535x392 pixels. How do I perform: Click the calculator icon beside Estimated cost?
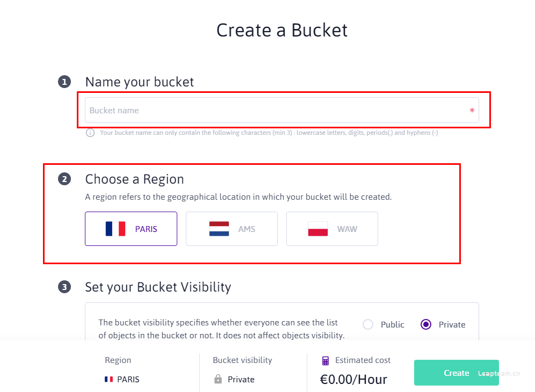click(326, 361)
